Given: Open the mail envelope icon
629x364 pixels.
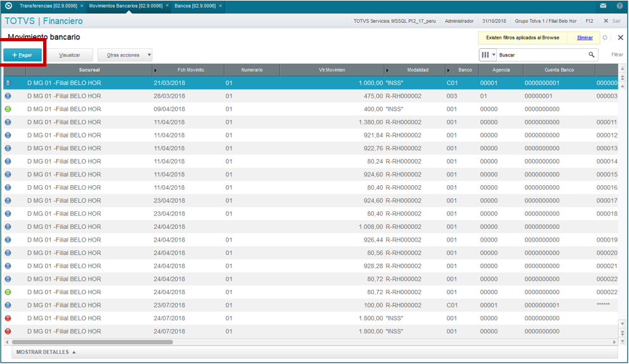Looking at the screenshot, I should 603,6.
